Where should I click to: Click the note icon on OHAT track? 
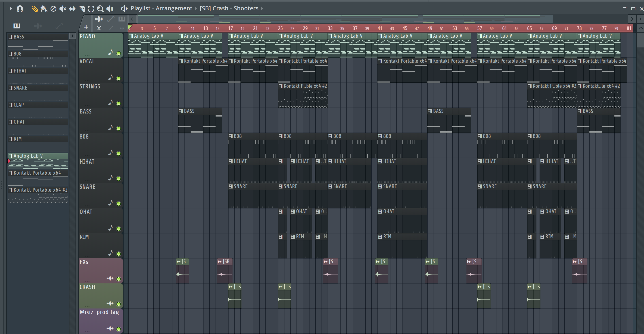[x=110, y=228]
